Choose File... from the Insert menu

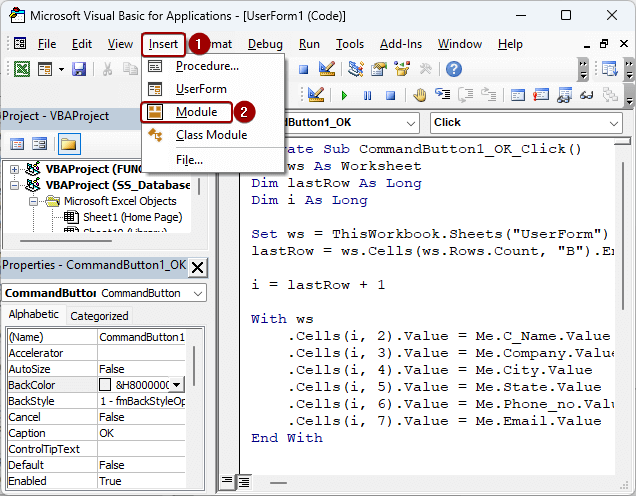pos(212,160)
